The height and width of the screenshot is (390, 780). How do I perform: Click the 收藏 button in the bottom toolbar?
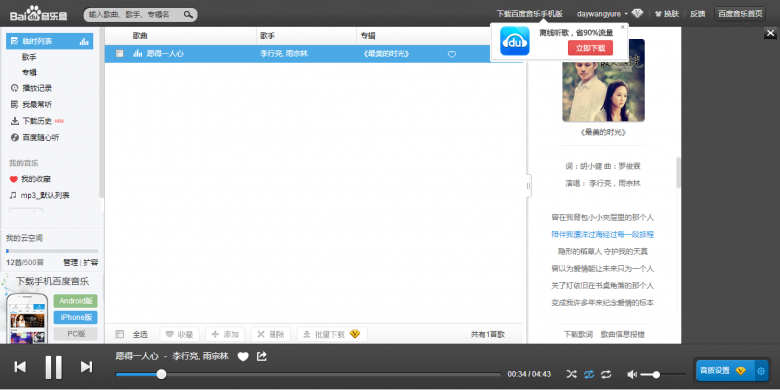pos(179,334)
